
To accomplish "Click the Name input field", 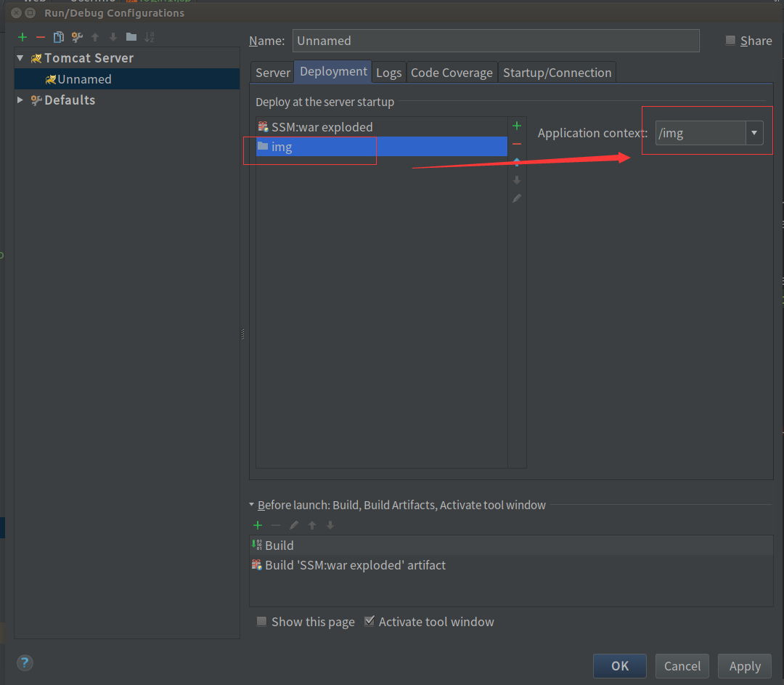I will (496, 41).
